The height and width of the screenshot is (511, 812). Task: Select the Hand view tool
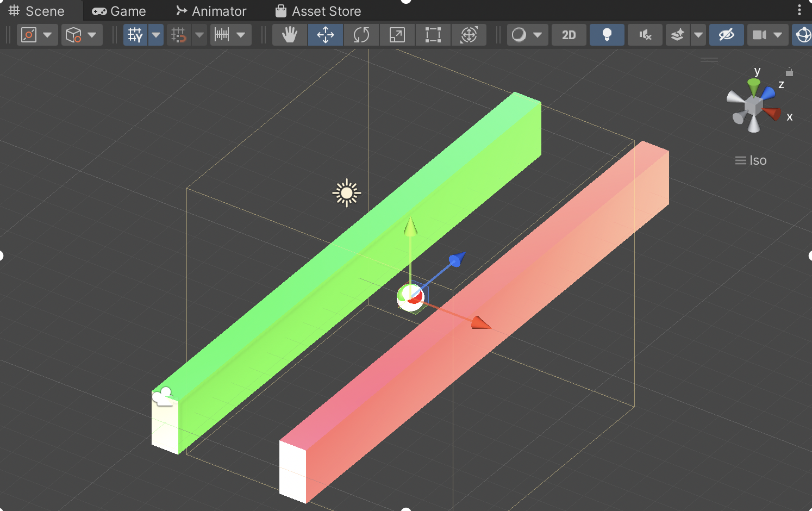(x=290, y=35)
